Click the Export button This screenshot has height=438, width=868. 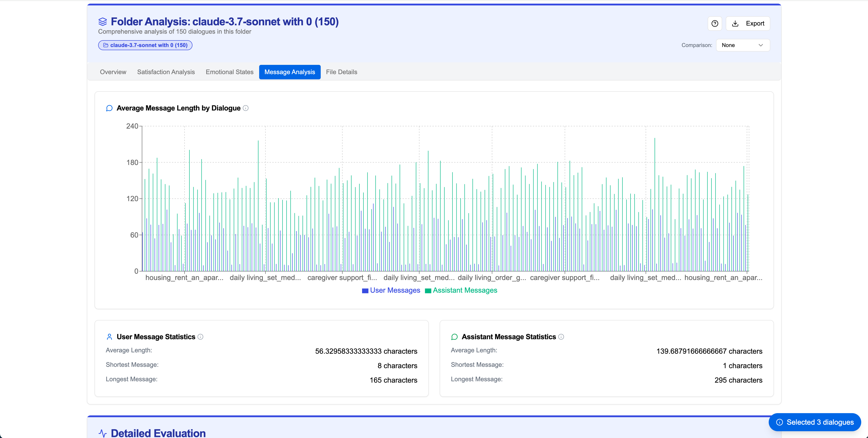748,24
